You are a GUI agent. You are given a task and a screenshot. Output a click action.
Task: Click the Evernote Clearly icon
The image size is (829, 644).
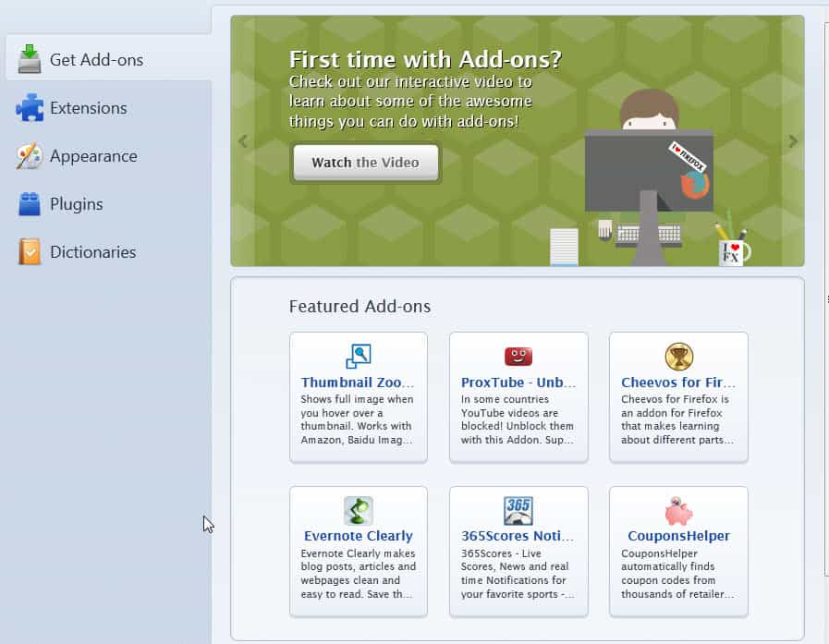tap(358, 510)
